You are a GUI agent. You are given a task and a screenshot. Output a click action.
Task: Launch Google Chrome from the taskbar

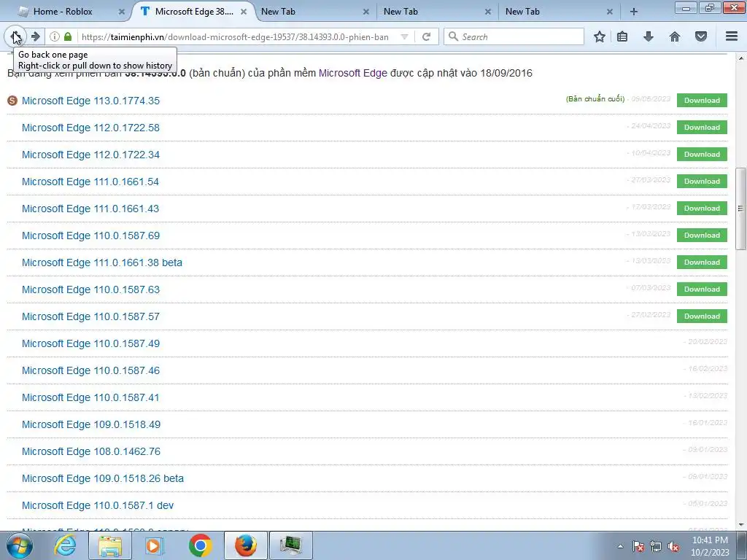coord(200,545)
